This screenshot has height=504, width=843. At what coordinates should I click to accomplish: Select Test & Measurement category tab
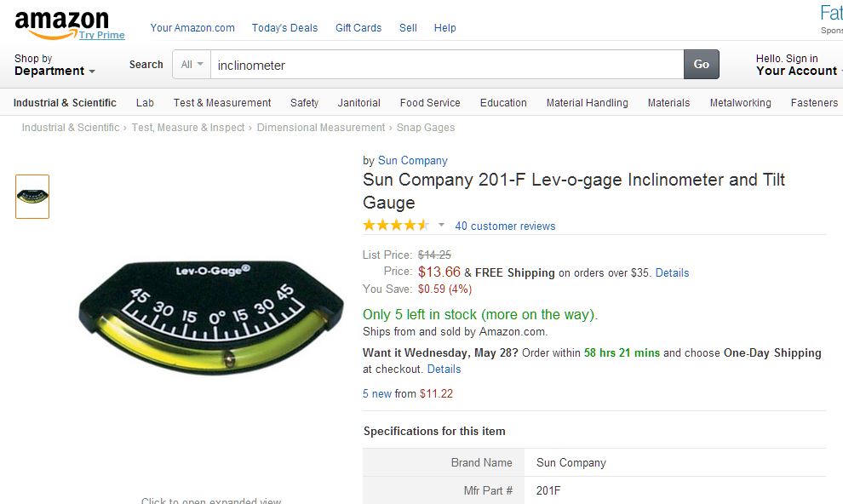[x=222, y=103]
